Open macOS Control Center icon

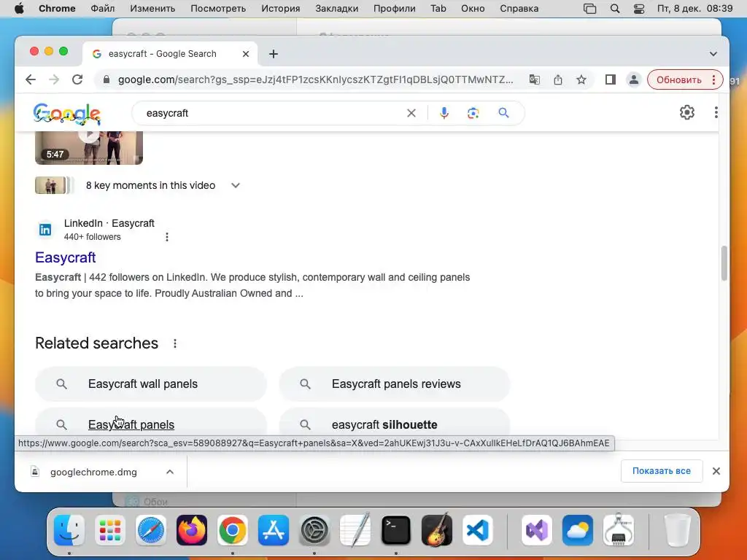point(639,9)
